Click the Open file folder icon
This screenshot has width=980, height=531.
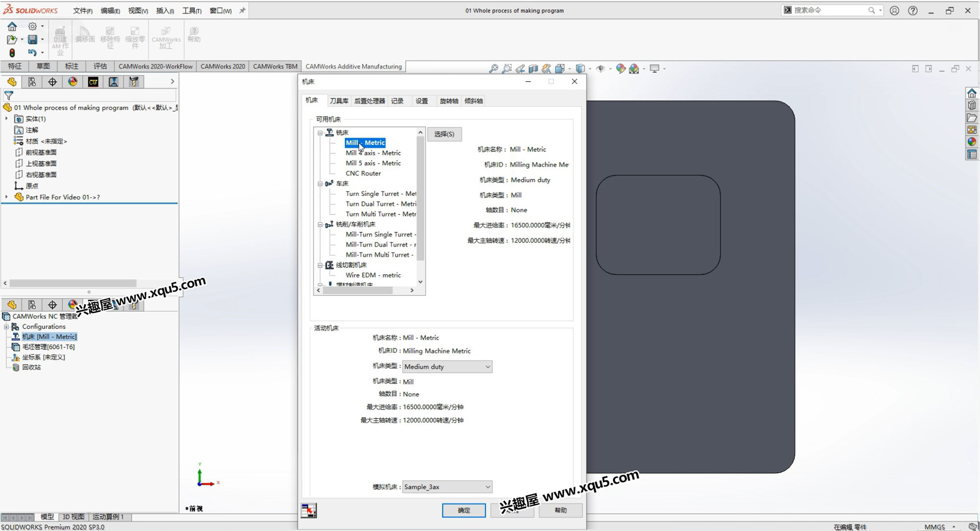(12, 39)
